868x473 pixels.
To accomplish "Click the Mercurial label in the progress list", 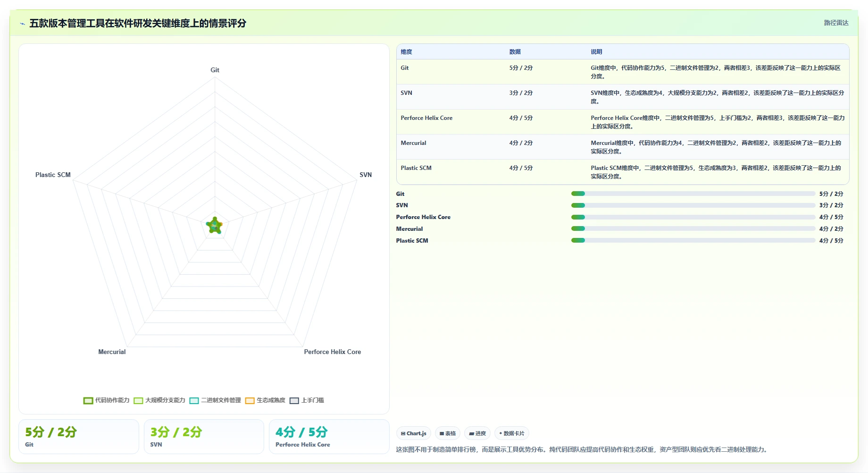I will pyautogui.click(x=409, y=229).
